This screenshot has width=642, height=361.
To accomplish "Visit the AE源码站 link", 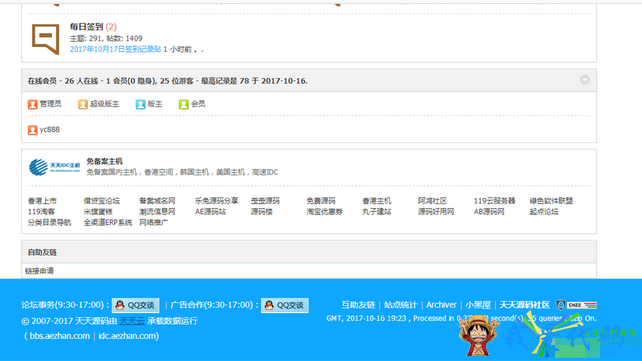I will click(210, 212).
